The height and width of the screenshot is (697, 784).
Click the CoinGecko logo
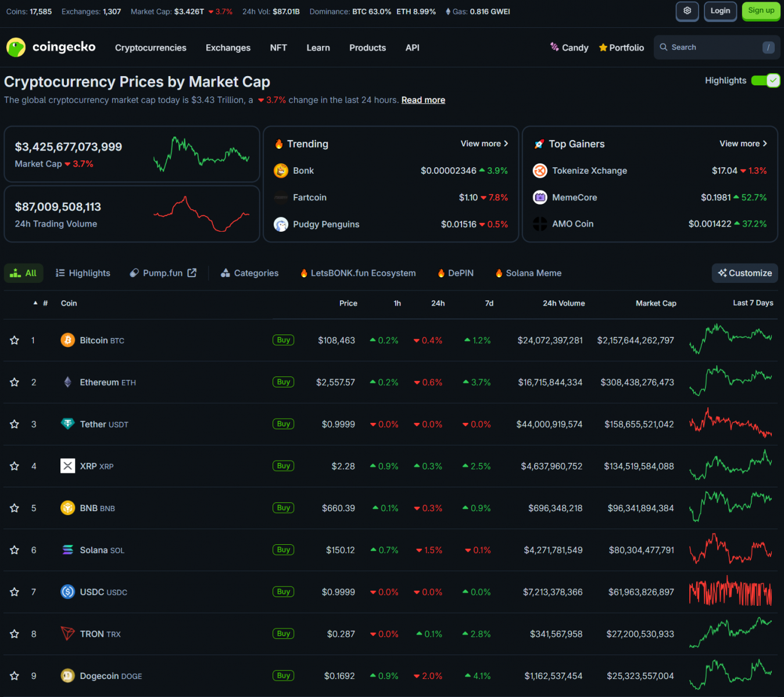click(16, 48)
